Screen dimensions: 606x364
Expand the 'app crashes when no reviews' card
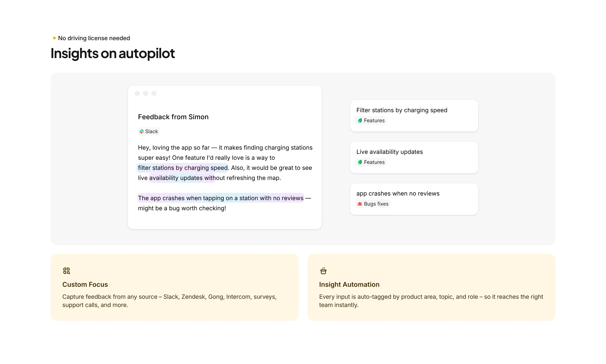coord(413,199)
